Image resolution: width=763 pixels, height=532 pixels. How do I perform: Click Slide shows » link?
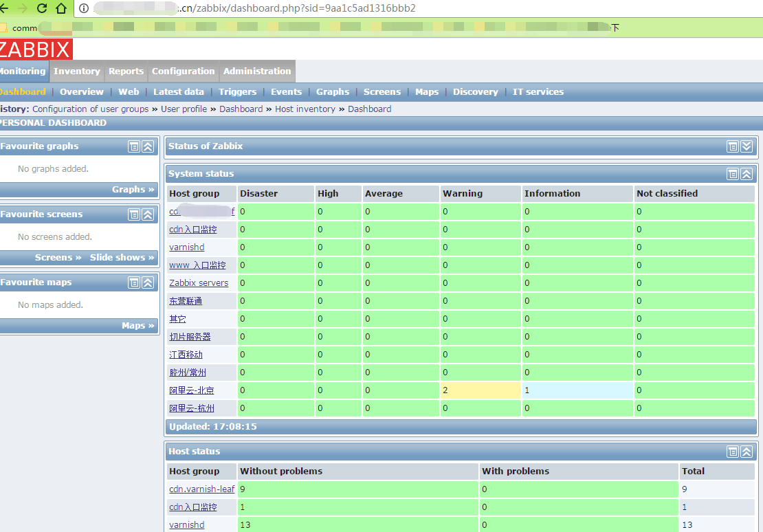pos(122,258)
